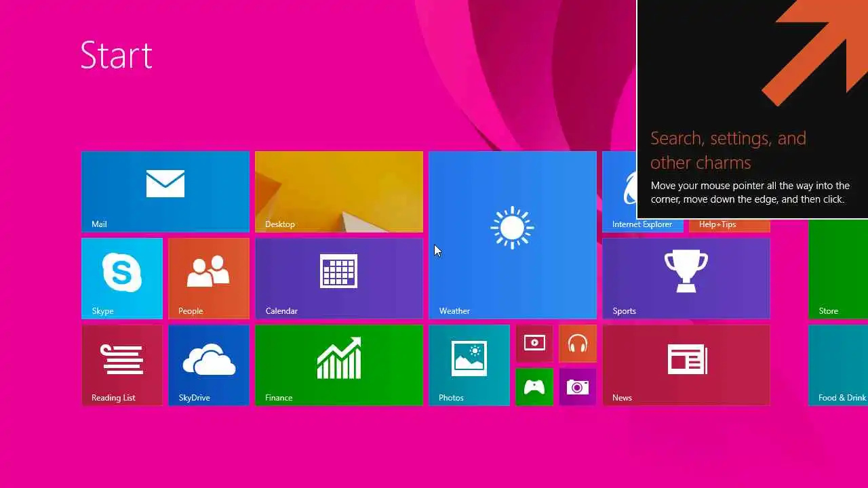Open the Desktop tile
This screenshot has width=868, height=488.
click(339, 192)
